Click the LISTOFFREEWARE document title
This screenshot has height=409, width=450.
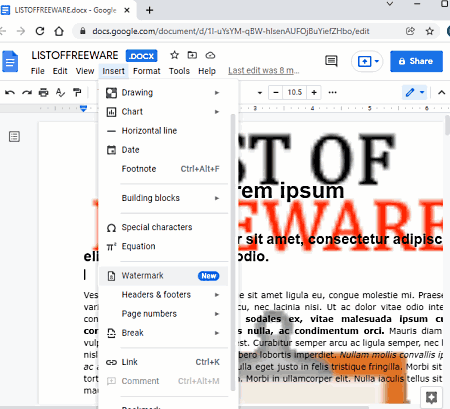[75, 55]
